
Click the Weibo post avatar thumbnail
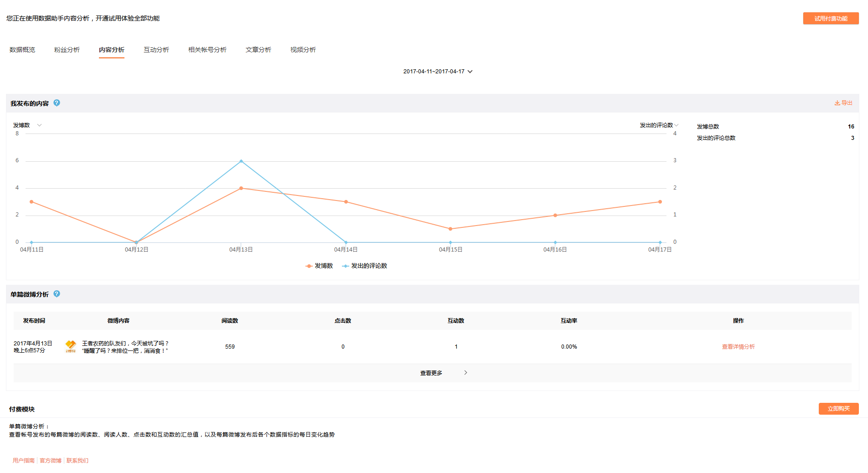[71, 346]
